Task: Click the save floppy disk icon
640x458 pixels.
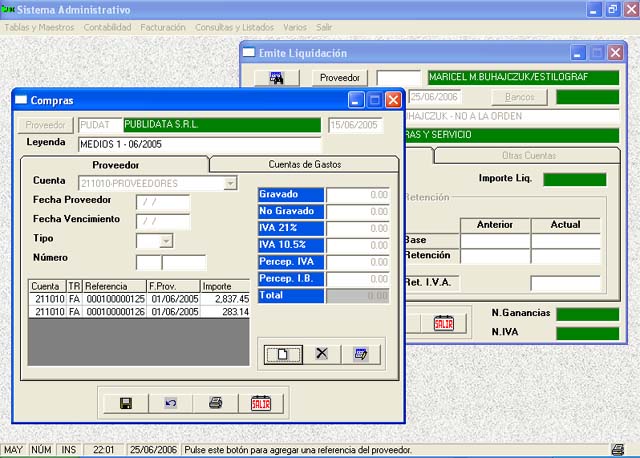Action: [126, 403]
